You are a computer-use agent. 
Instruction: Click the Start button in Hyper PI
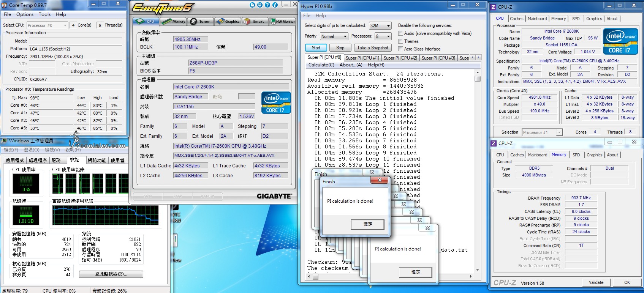[x=316, y=48]
